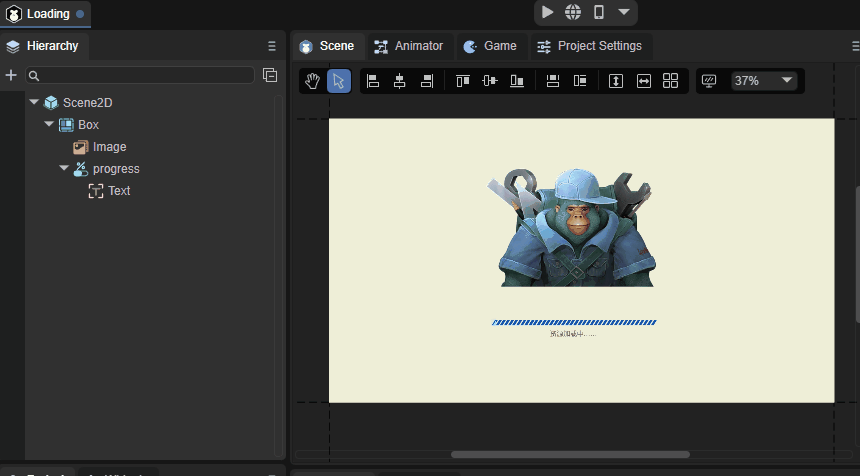Open the Project Settings tab

coord(589,46)
